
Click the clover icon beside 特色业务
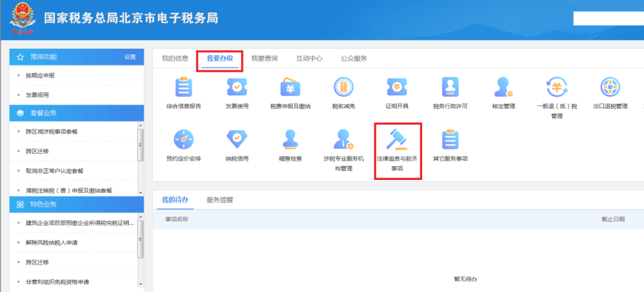20,204
